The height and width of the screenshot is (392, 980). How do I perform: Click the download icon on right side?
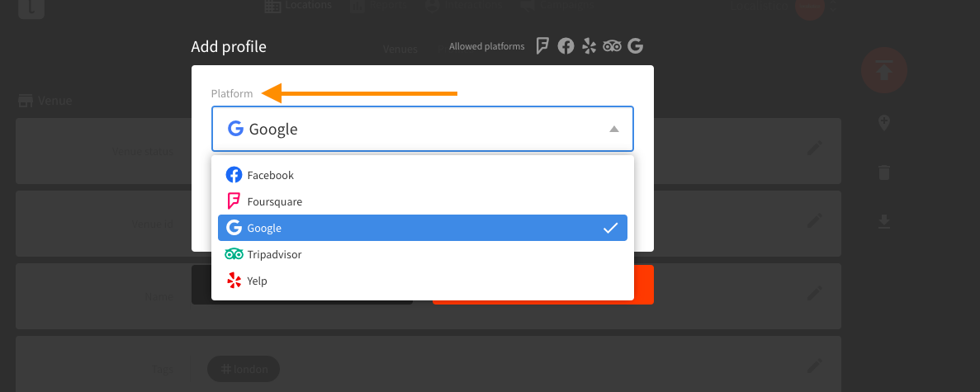883,221
